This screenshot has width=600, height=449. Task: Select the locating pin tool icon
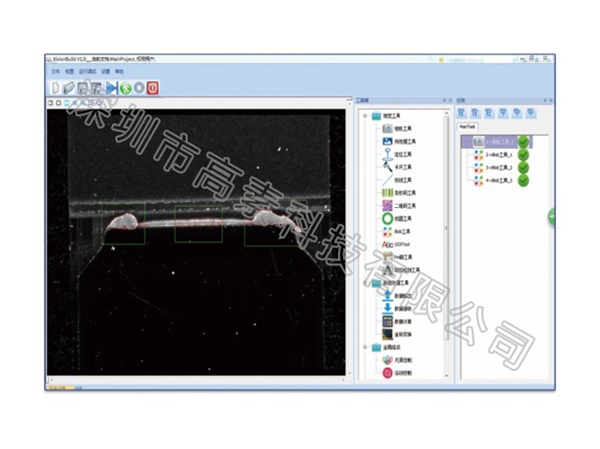[387, 154]
